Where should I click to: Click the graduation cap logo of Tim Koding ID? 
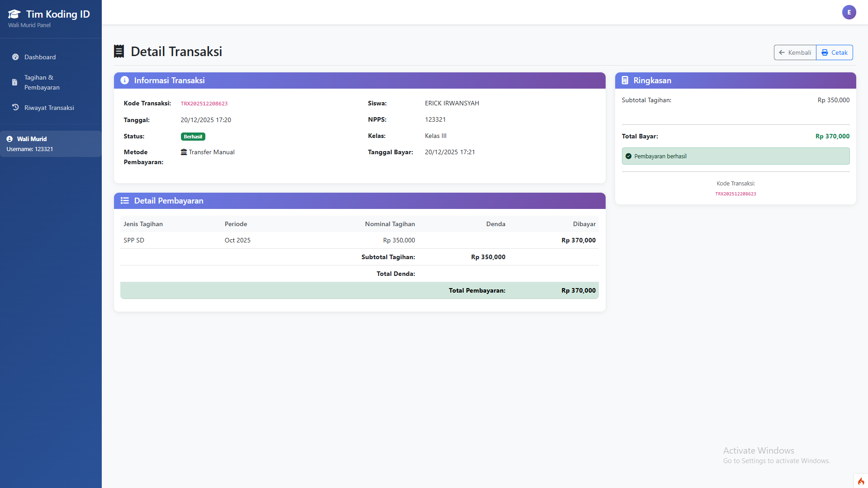[14, 13]
